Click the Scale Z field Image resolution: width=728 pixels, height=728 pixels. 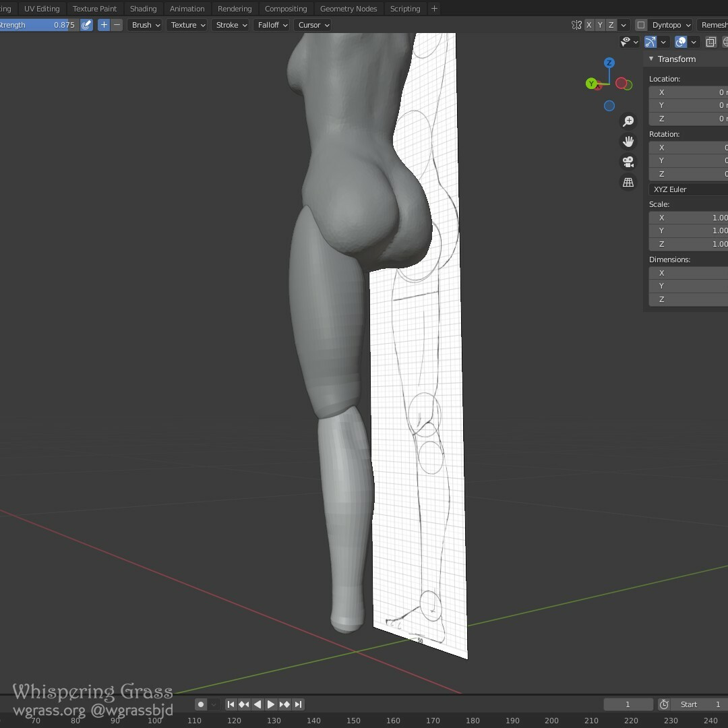(x=688, y=244)
